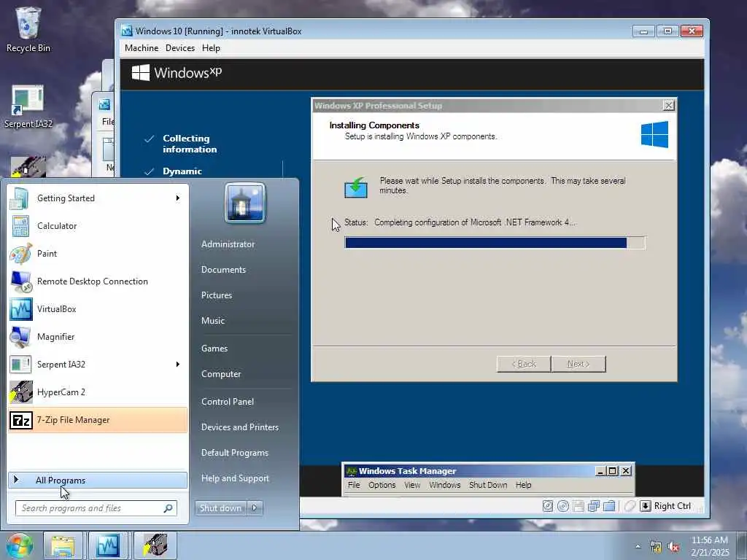Open Default Programs
This screenshot has height=560, width=747.
click(x=234, y=453)
